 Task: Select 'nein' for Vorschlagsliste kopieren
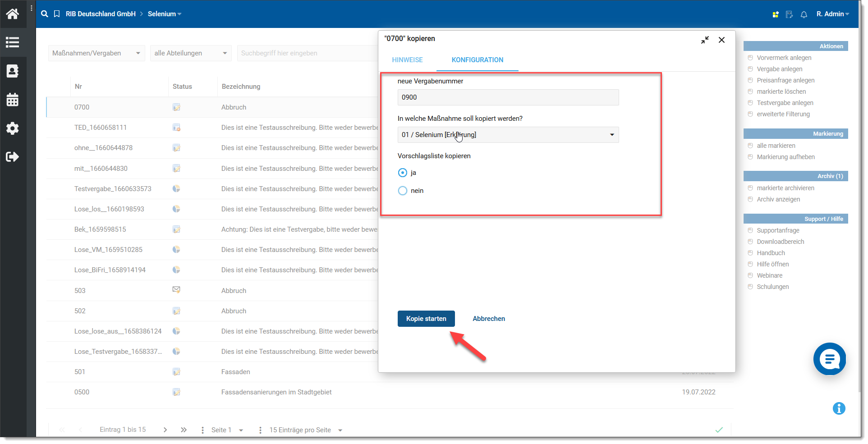pos(403,191)
